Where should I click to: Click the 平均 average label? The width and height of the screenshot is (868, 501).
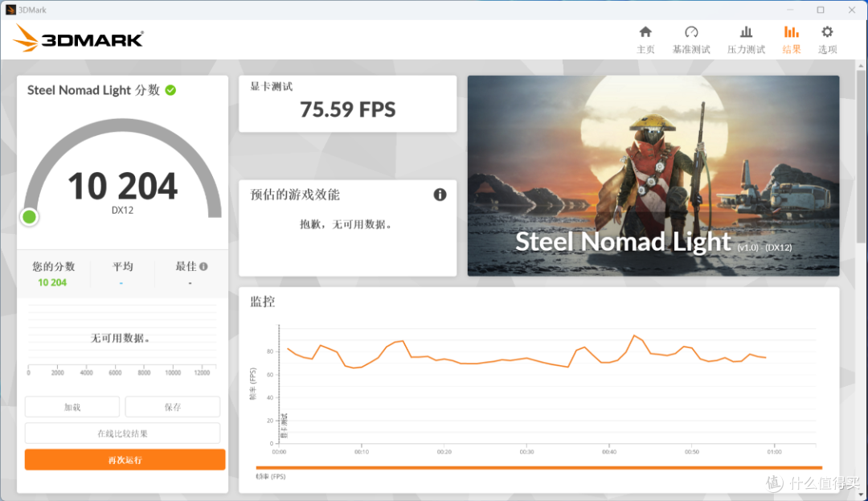coord(122,267)
